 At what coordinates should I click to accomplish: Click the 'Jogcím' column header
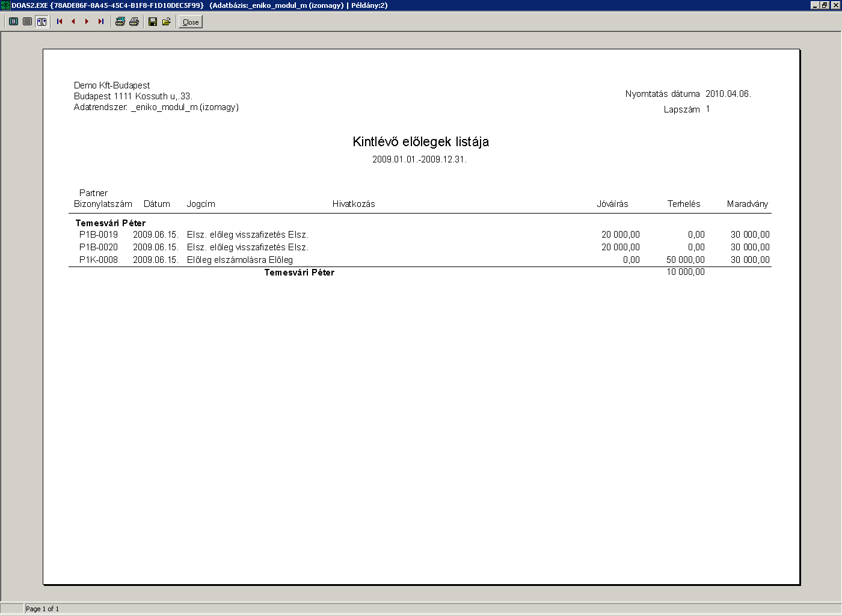point(201,204)
